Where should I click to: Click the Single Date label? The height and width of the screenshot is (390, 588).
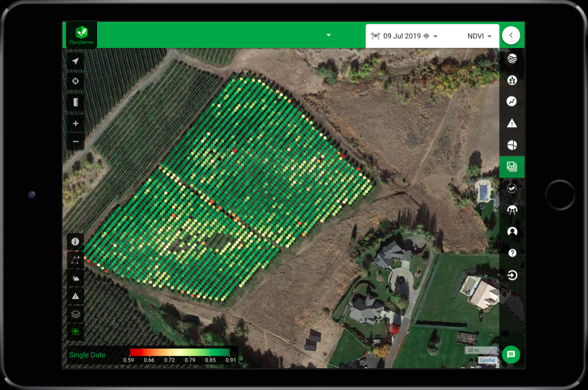click(87, 355)
